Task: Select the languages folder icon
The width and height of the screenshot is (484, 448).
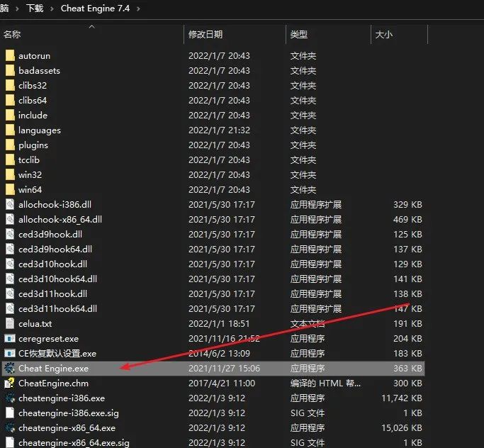Action: [x=10, y=130]
